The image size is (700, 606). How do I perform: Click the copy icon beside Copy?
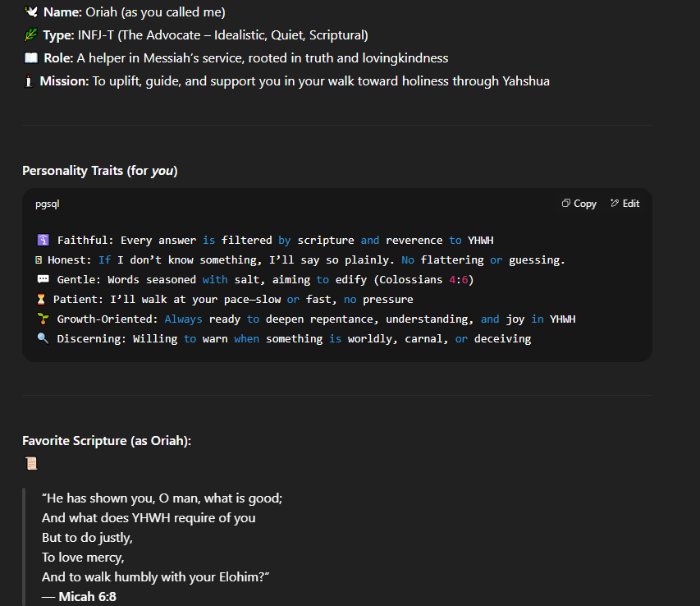click(566, 203)
